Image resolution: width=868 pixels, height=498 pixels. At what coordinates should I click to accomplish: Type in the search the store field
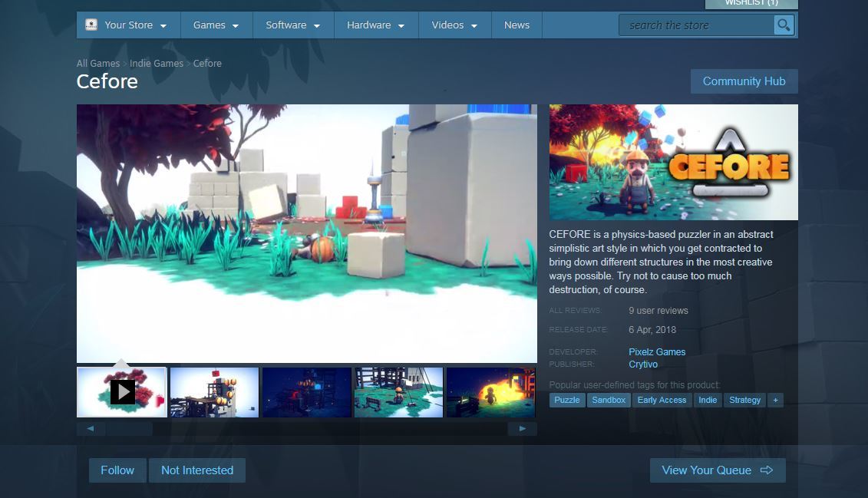click(x=695, y=25)
